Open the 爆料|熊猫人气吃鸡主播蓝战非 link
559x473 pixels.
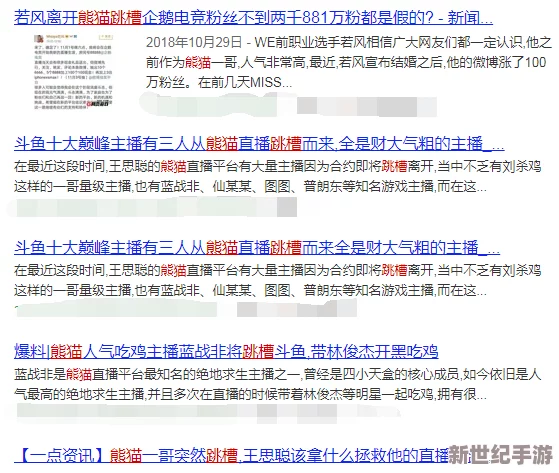tap(226, 351)
